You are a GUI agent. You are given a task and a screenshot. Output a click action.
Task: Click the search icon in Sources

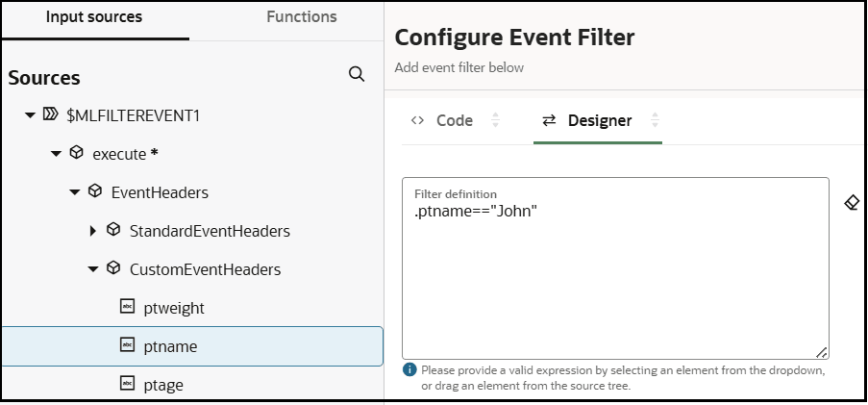[x=356, y=74]
